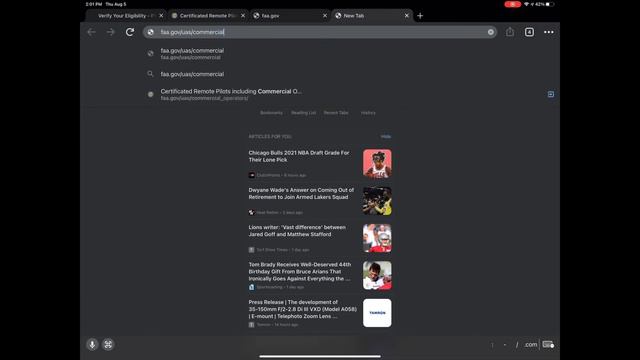Tap the switch-to-open-tab icon on suggestion

pos(551,94)
